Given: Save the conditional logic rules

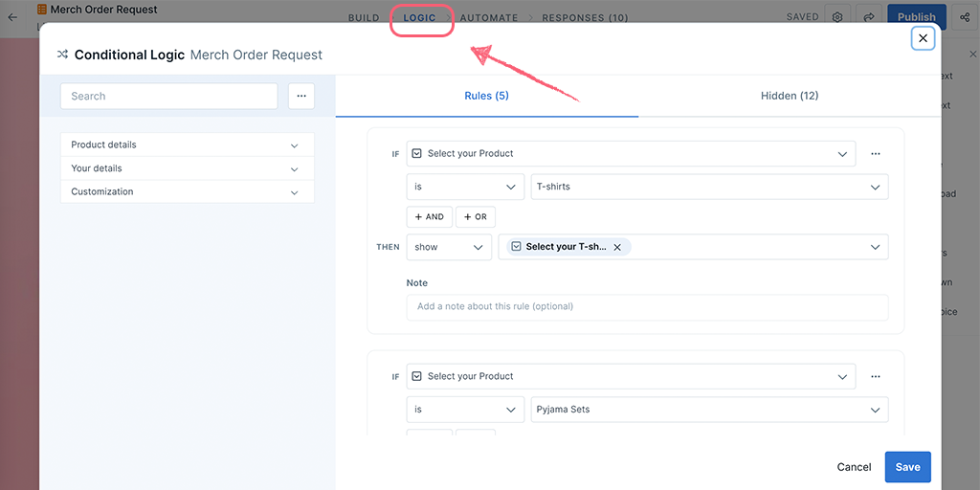Looking at the screenshot, I should point(907,467).
